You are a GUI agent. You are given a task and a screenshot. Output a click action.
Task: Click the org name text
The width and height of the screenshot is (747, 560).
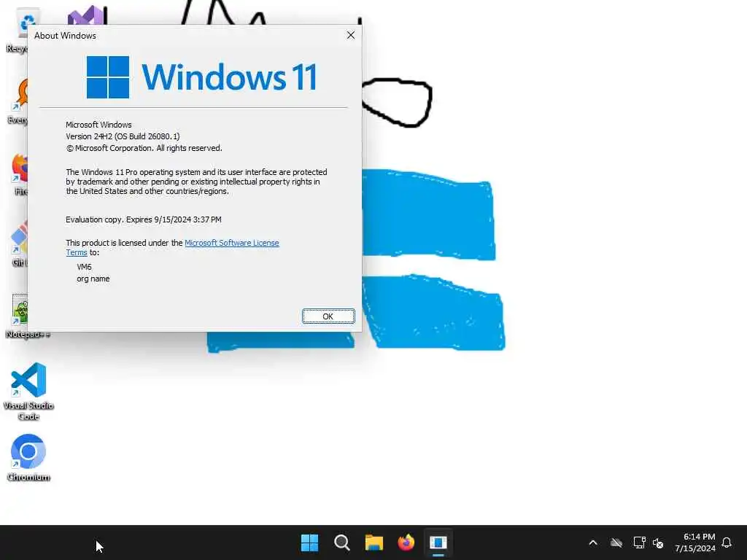pyautogui.click(x=93, y=279)
